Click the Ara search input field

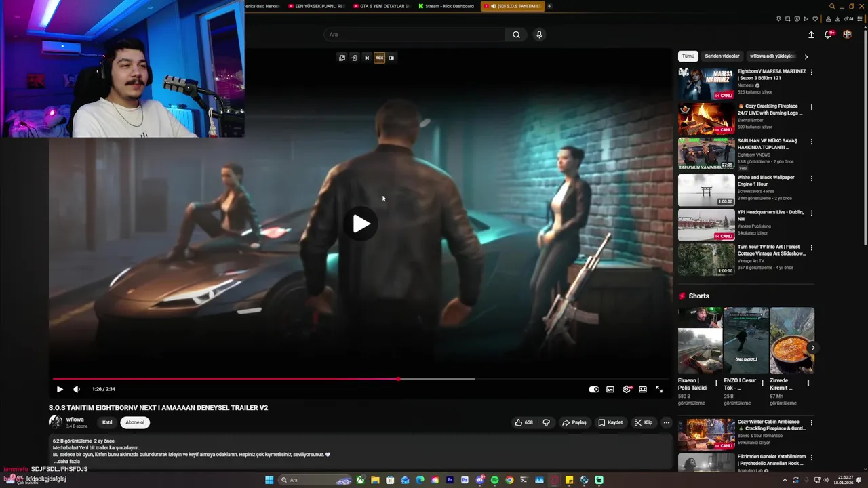pyautogui.click(x=415, y=35)
